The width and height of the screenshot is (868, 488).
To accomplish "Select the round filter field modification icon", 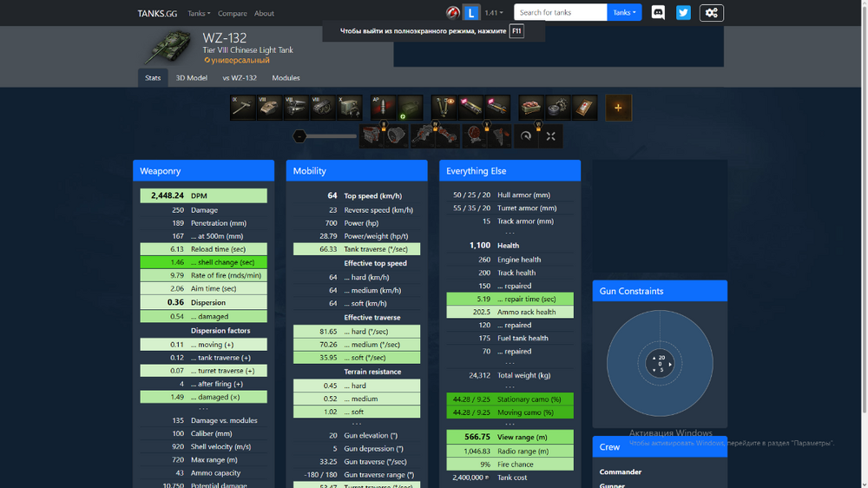I will [396, 136].
